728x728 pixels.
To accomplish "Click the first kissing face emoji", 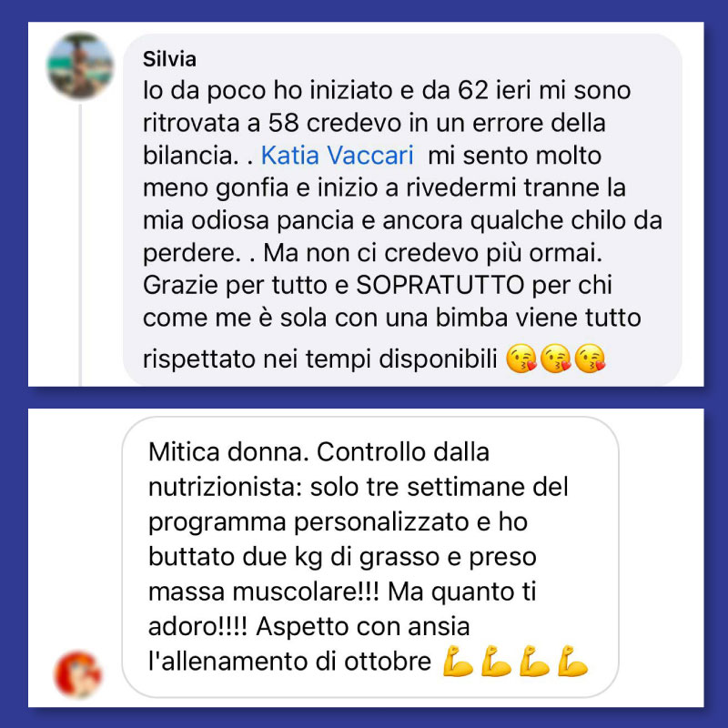I will pos(521,359).
